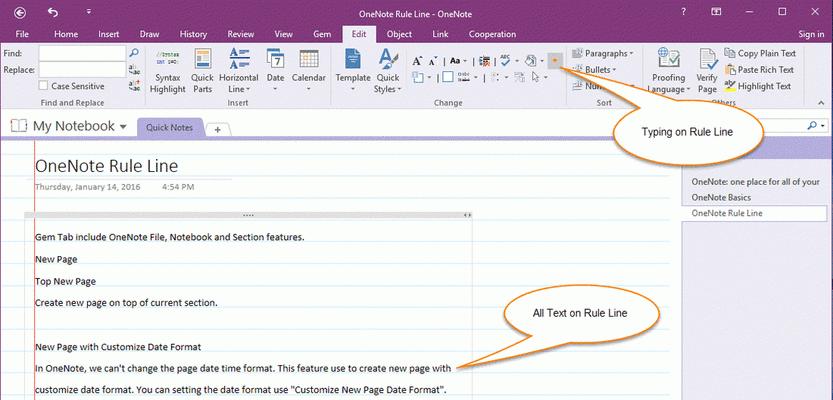Screen dimensions: 833x400
Task: Click the Find input field
Action: (x=82, y=53)
